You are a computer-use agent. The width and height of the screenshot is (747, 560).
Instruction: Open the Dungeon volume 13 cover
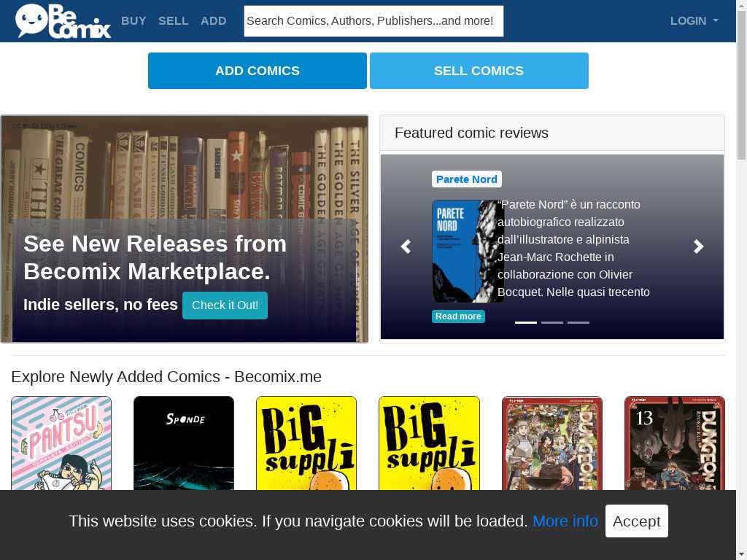675,443
